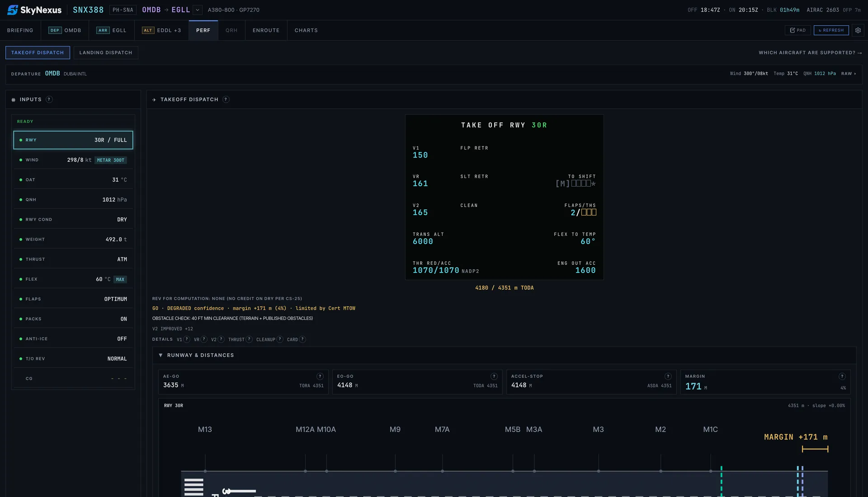Click the CARD details help icon

302,339
